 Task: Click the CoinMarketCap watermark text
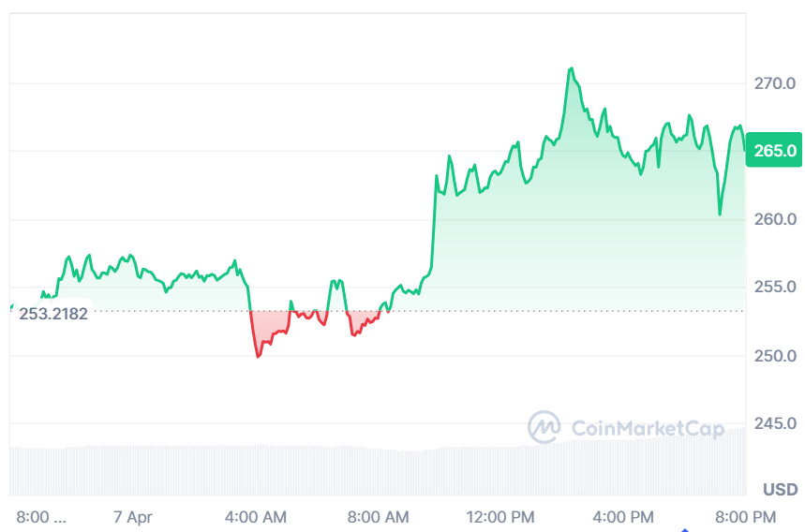(648, 429)
